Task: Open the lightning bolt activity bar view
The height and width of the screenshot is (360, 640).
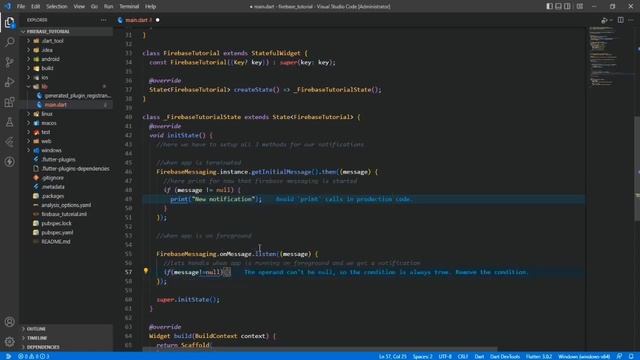Action: click(9, 162)
